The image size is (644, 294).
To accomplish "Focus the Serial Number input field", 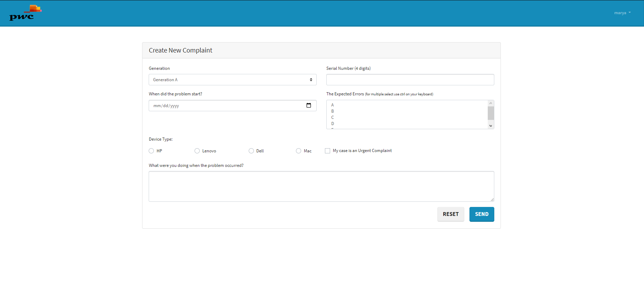I will coord(410,80).
